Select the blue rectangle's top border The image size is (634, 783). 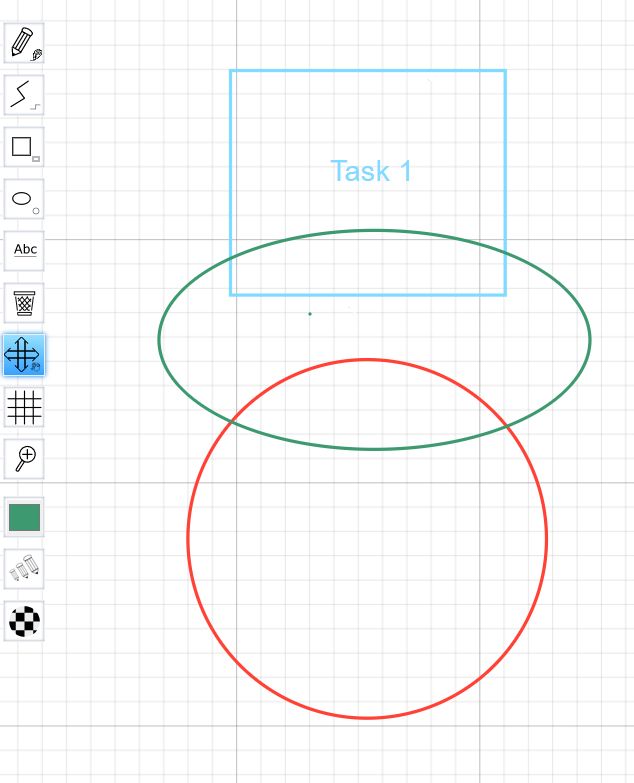[368, 71]
